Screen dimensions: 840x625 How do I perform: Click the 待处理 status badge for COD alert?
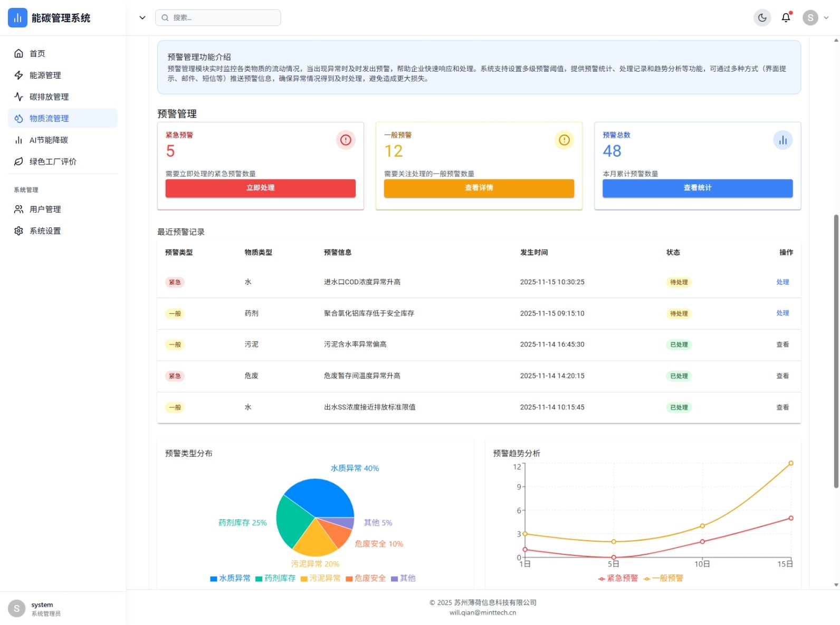click(x=679, y=282)
